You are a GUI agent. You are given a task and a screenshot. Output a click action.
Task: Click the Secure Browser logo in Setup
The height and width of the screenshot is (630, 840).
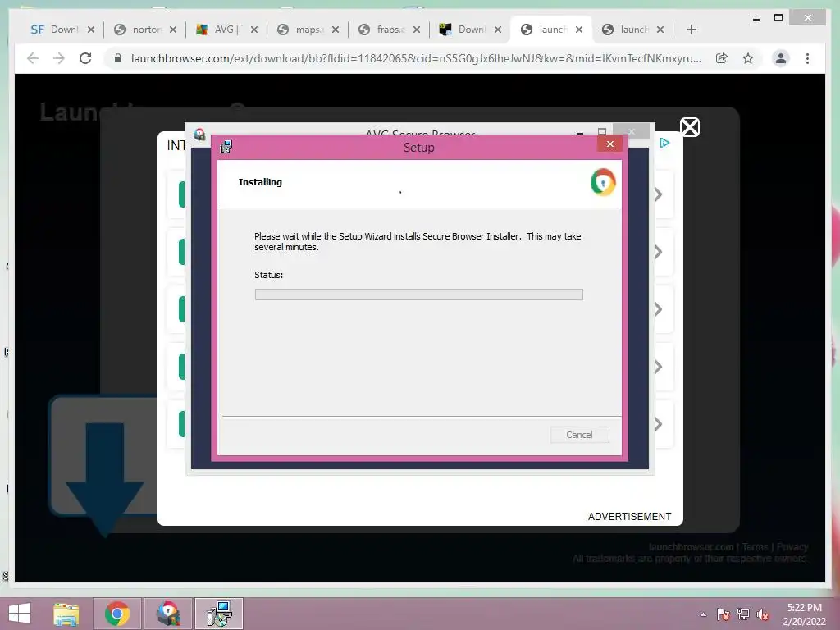pos(603,182)
